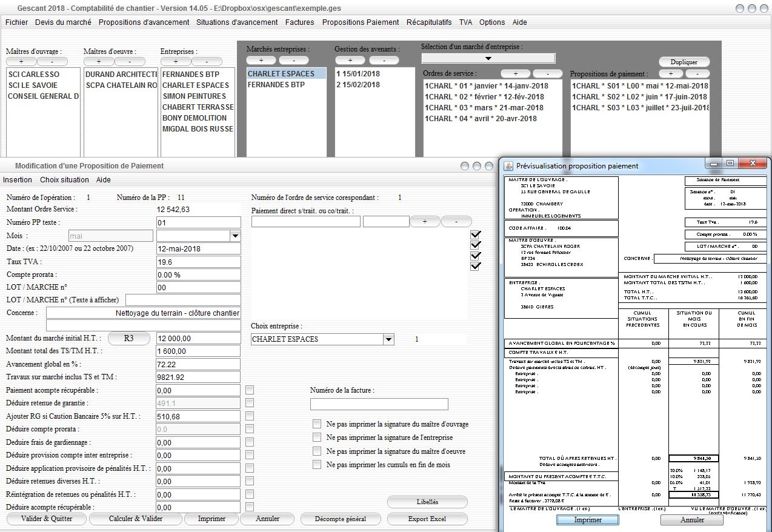Add a new Maître d'ouvrage with plus button
This screenshot has width=772, height=532.
(21, 62)
